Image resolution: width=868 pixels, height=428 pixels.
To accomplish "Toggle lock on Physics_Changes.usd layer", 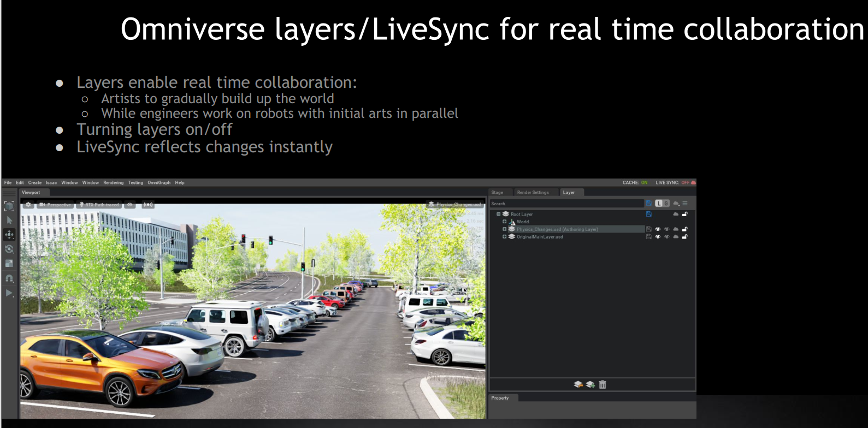I will click(x=684, y=229).
